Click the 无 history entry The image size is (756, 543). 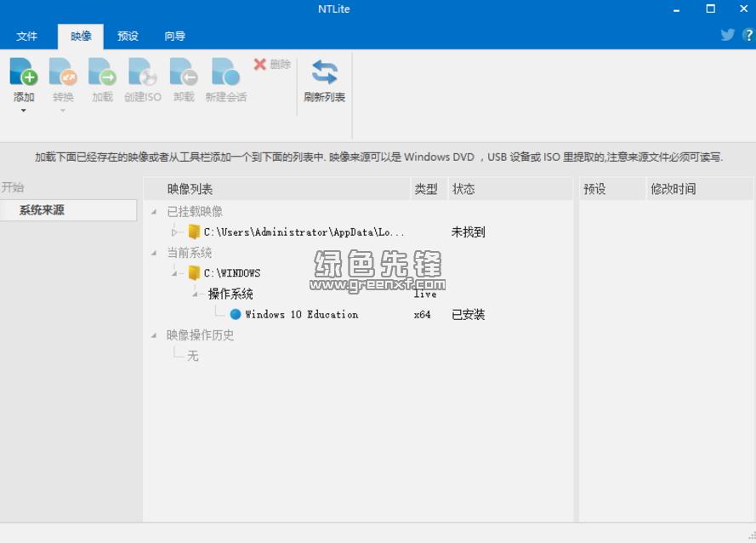193,356
